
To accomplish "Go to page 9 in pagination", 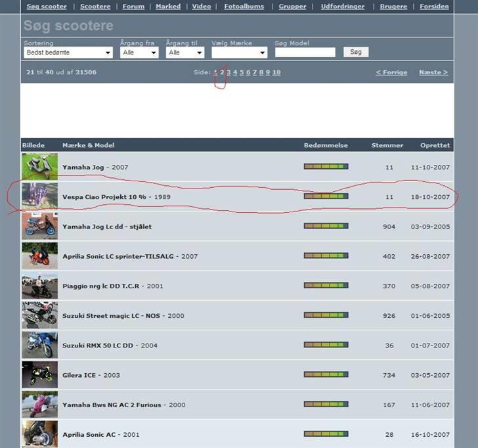I will point(268,72).
